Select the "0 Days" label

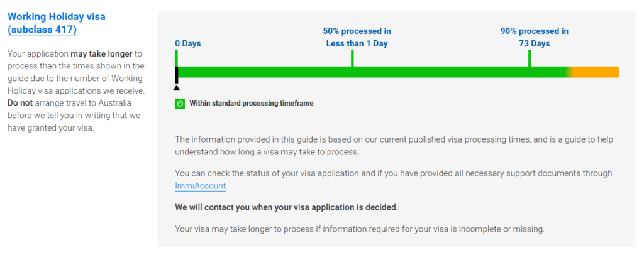coord(188,43)
